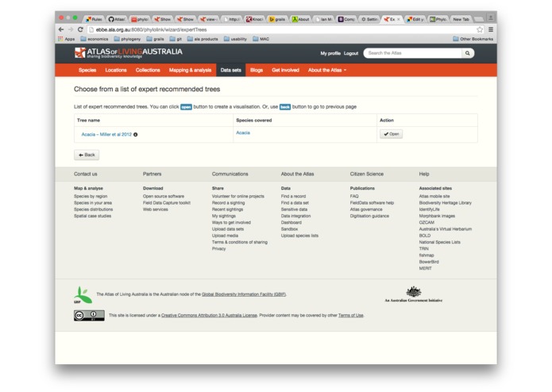552x392 pixels.
Task: Switch to the Atlas GitHub browser tab
Action: pos(117,19)
